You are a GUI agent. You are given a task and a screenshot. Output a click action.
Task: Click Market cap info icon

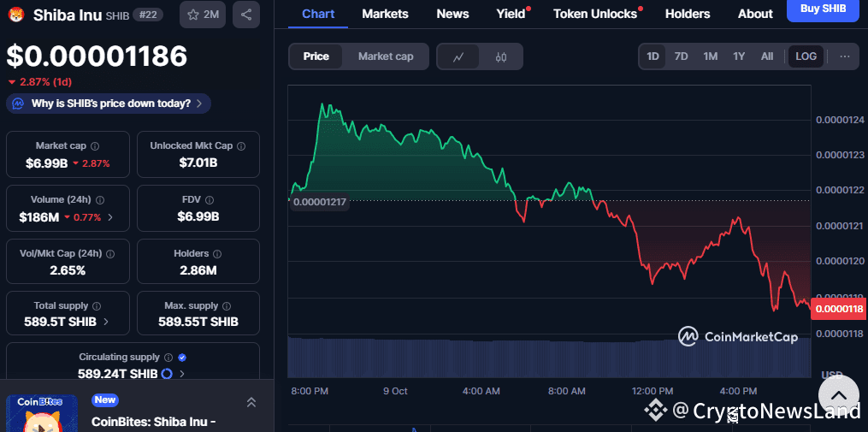[x=95, y=146]
